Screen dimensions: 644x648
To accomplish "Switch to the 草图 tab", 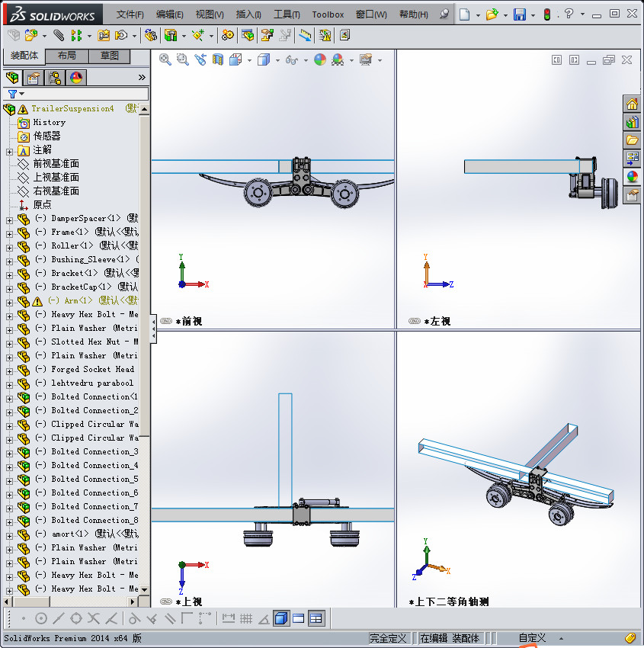I will pyautogui.click(x=110, y=56).
